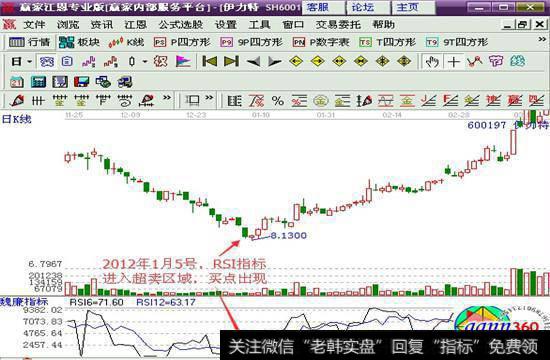Switch to the K线 view
This screenshot has width=550, height=360.
click(126, 42)
